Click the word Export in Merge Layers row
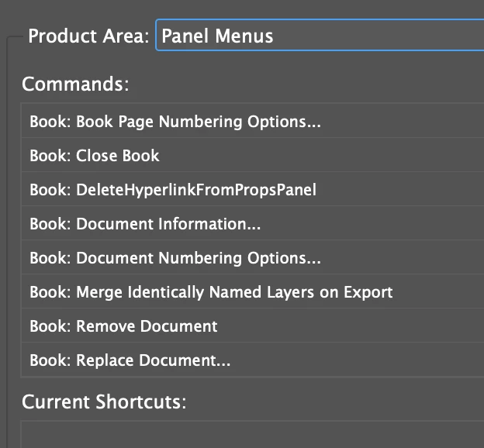Screen dimensions: 484x448 (x=368, y=292)
